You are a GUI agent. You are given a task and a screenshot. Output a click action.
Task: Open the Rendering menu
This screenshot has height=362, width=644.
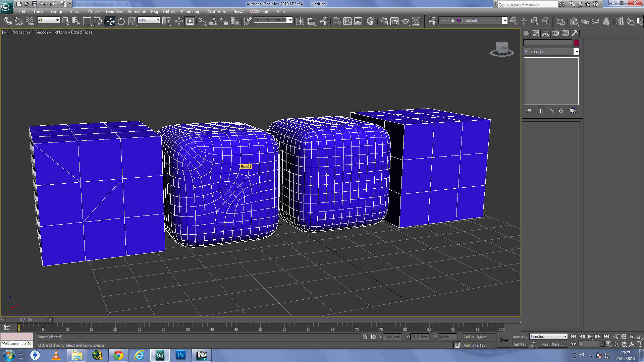pyautogui.click(x=190, y=12)
